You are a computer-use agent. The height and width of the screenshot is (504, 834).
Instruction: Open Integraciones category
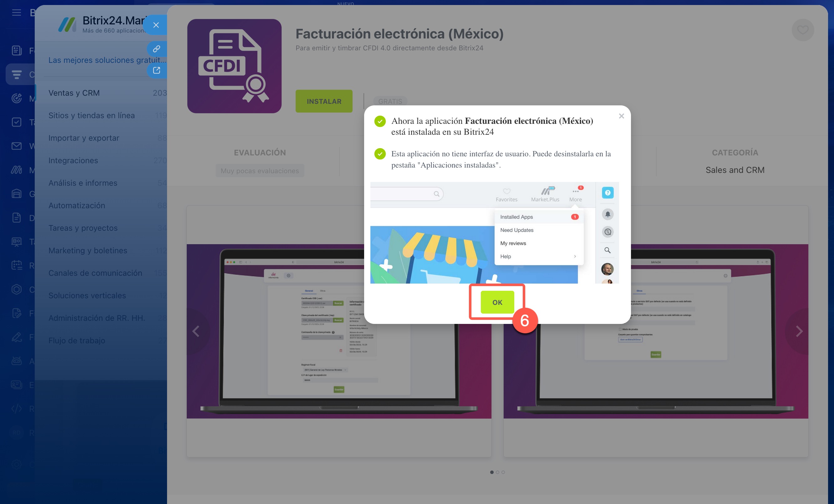click(73, 160)
